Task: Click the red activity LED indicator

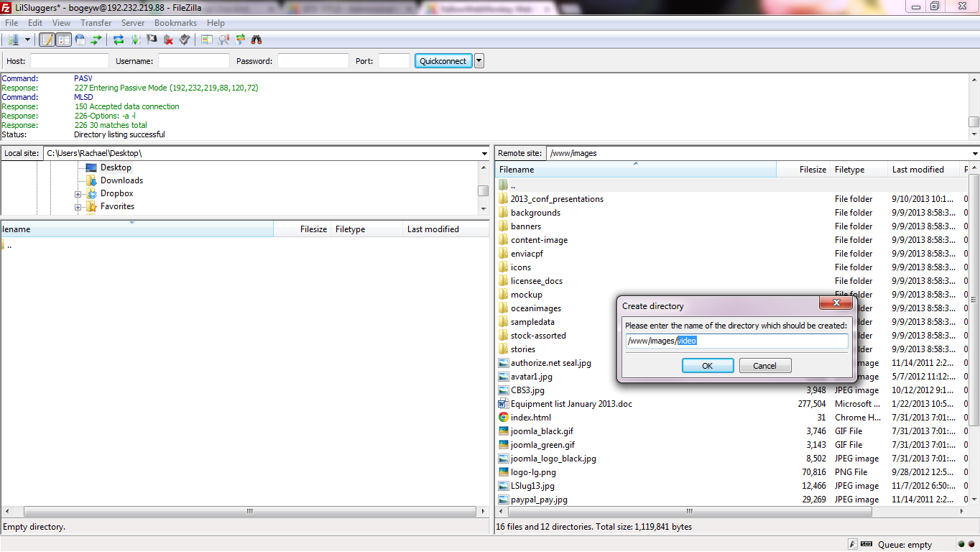Action: click(971, 545)
